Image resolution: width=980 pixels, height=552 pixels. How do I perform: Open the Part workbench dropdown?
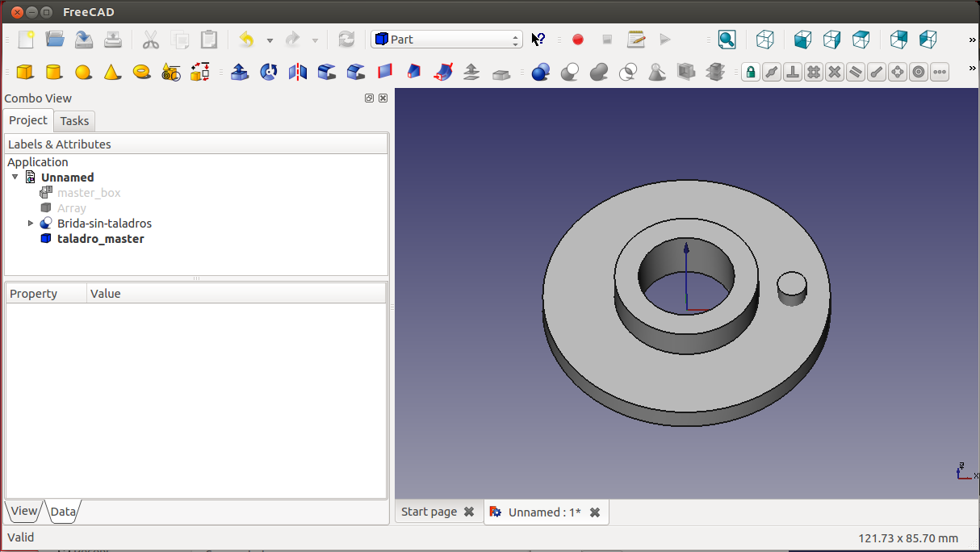point(446,40)
